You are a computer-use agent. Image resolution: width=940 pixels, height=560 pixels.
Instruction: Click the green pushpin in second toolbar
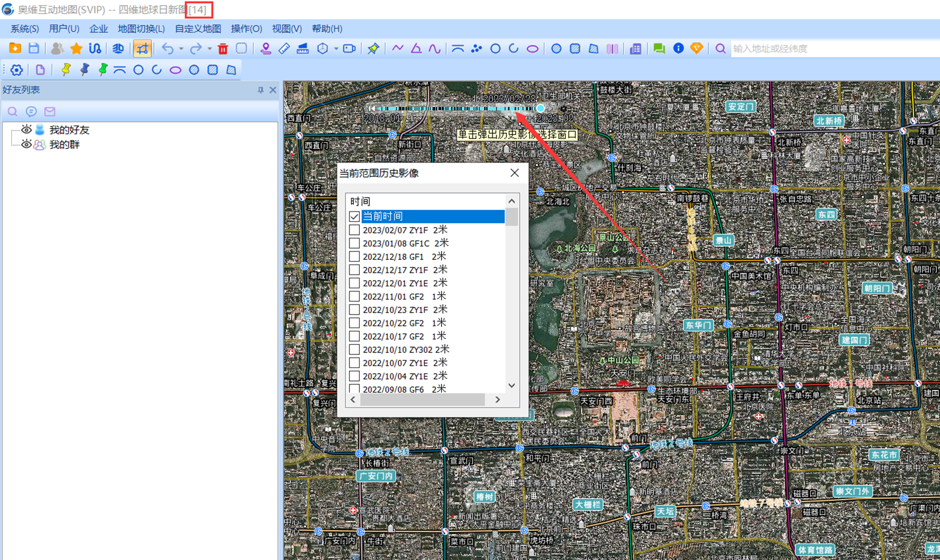tap(103, 70)
